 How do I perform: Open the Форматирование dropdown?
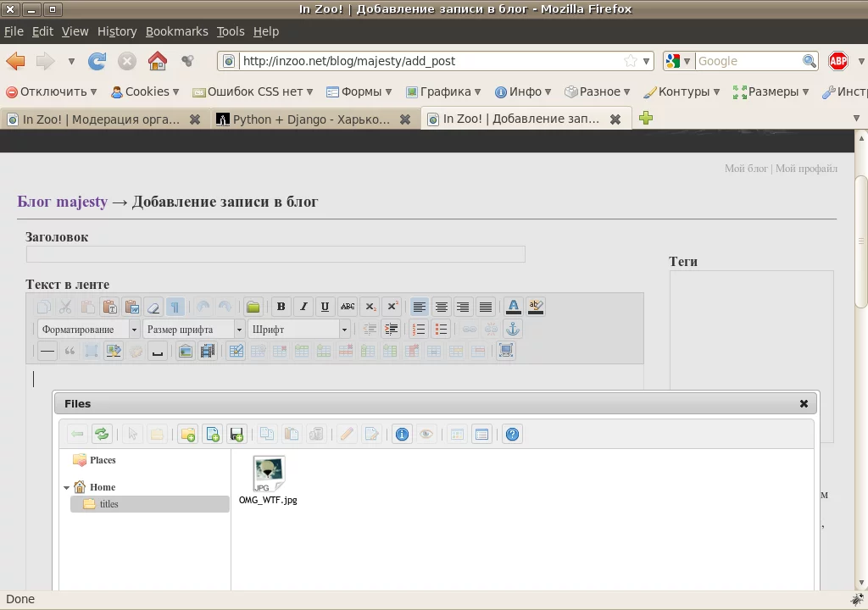pyautogui.click(x=88, y=330)
